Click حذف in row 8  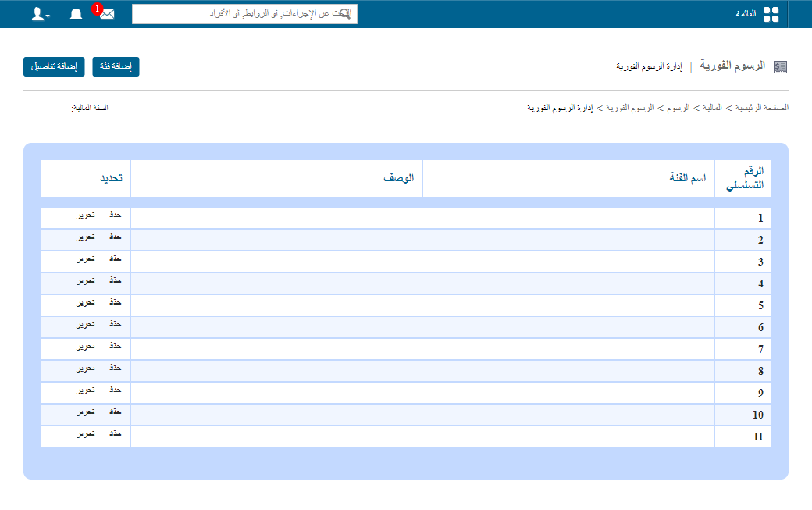click(115, 368)
